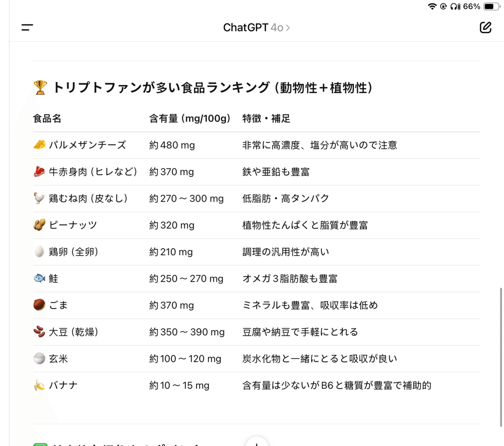
Task: Click the banana emoji next to バナナ
Action: (38, 385)
